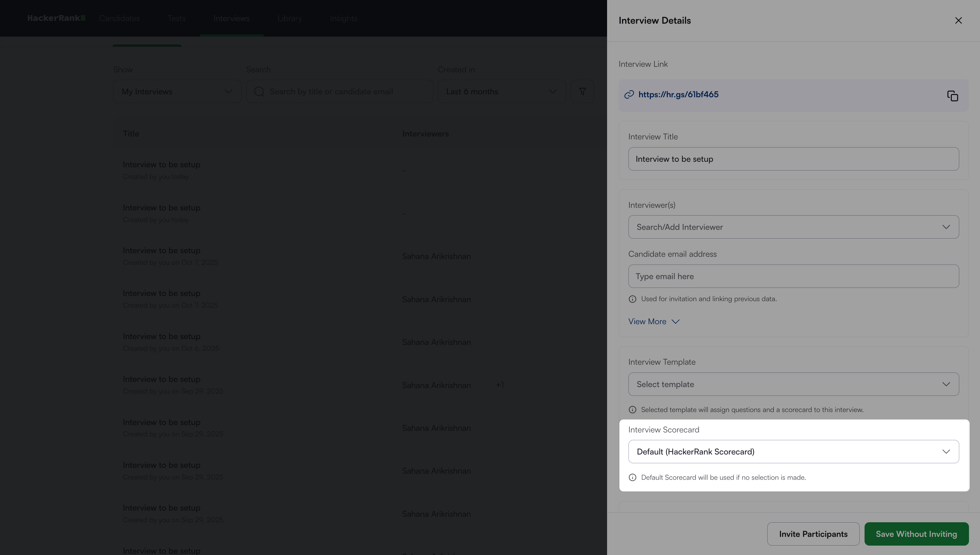Copy the interview link with copy icon
Image resolution: width=980 pixels, height=555 pixels.
952,96
